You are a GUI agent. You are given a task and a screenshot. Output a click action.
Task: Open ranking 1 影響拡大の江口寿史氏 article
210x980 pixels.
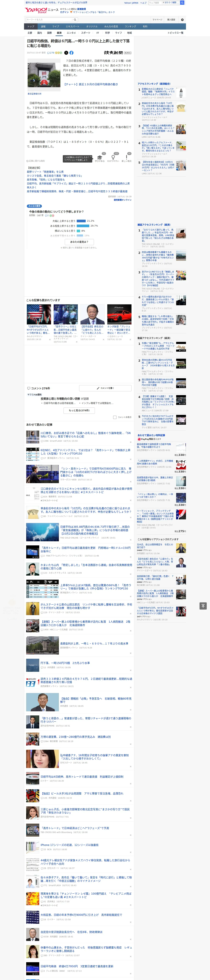pyautogui.click(x=158, y=91)
